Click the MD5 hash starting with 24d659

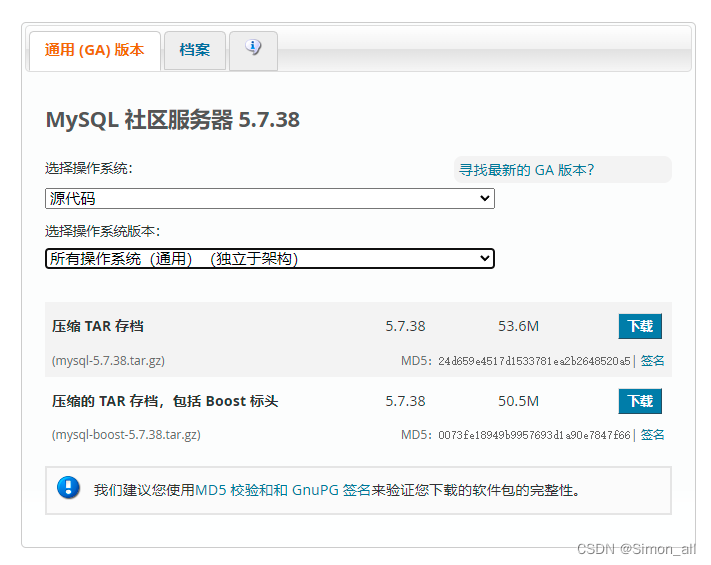coord(534,361)
